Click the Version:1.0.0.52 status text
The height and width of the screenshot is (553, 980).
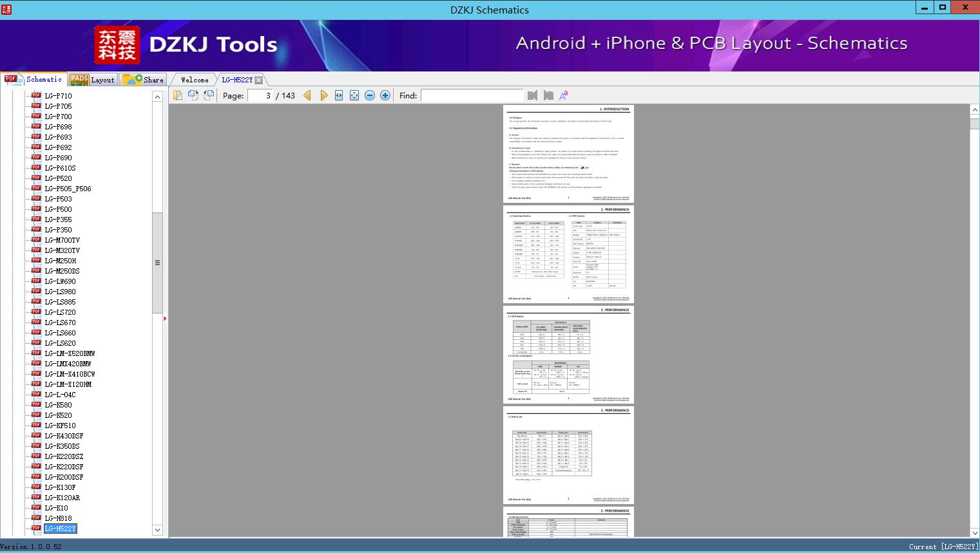[x=31, y=547]
